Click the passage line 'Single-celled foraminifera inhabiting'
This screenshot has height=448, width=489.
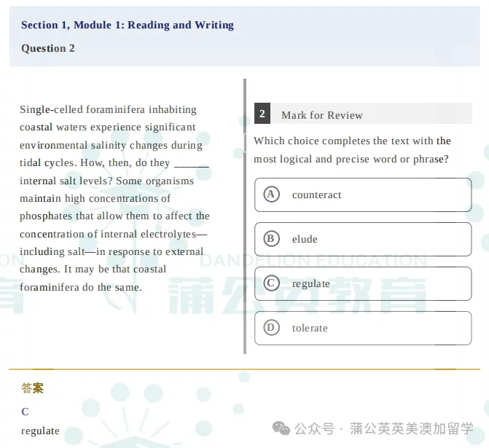tap(108, 109)
